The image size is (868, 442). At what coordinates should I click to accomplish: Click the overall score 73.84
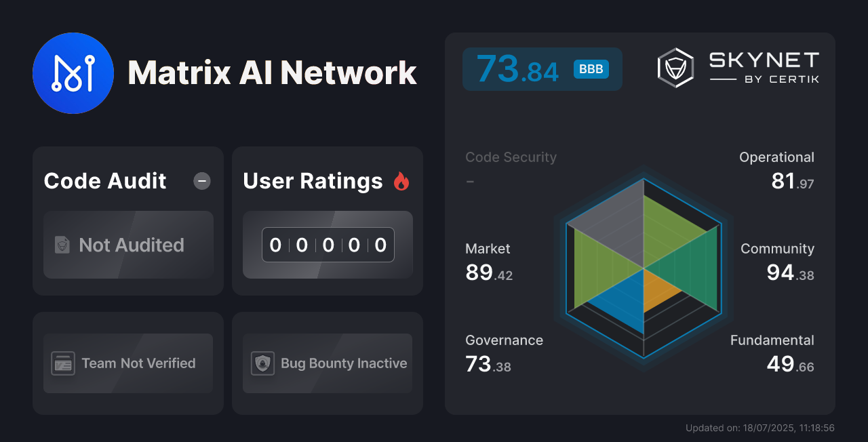517,69
